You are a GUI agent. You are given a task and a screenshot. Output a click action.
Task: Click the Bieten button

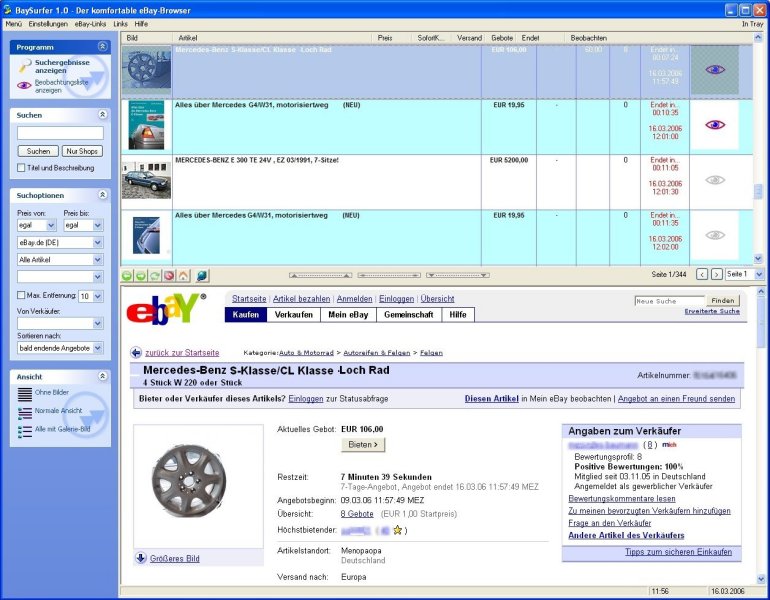click(363, 444)
